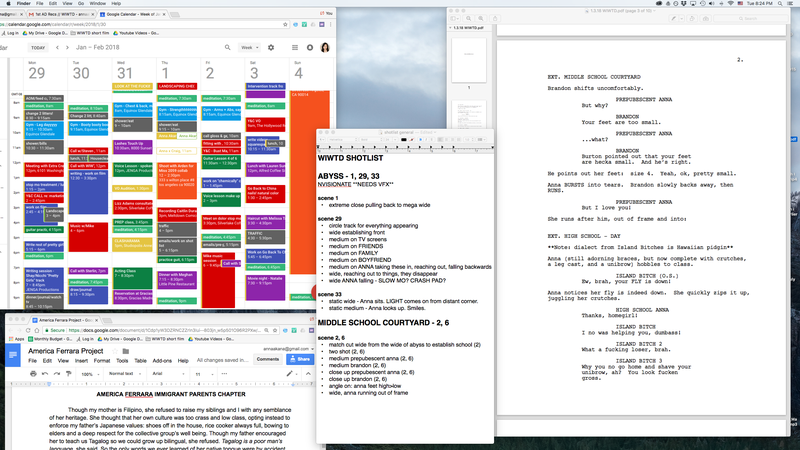Collapse the Docs toolbar with up chevron
The width and height of the screenshot is (800, 450).
pyautogui.click(x=308, y=374)
